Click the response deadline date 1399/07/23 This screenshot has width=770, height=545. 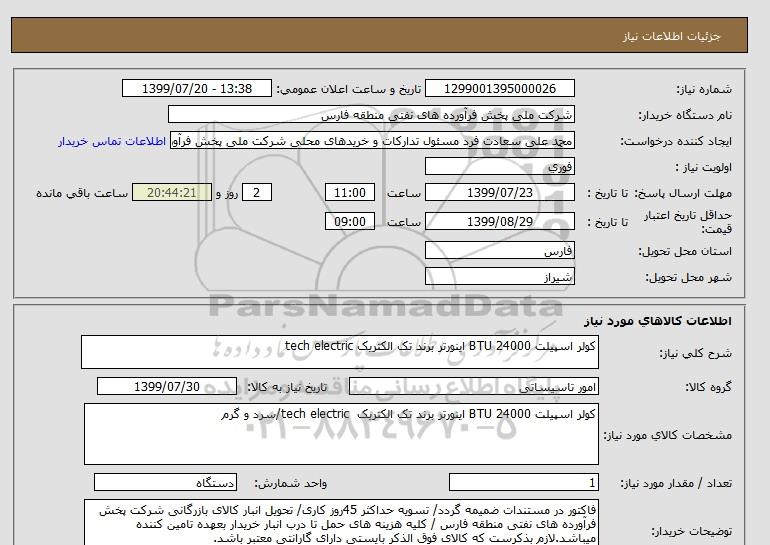[499, 192]
